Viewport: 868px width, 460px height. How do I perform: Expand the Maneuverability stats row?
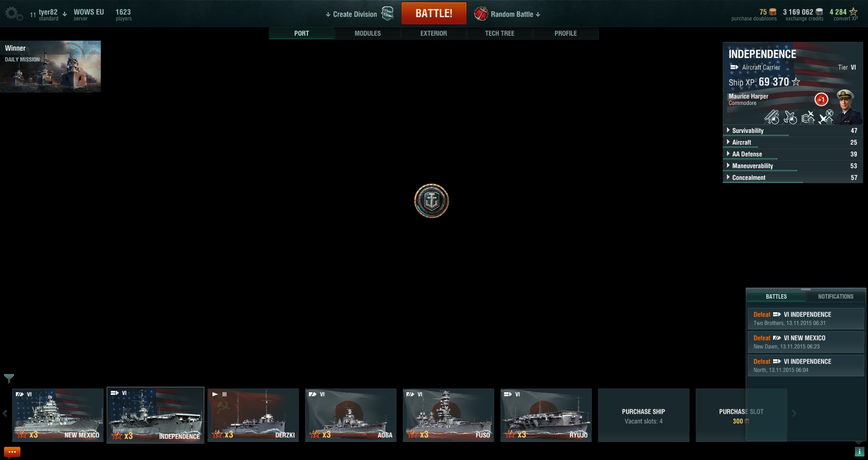(793, 166)
